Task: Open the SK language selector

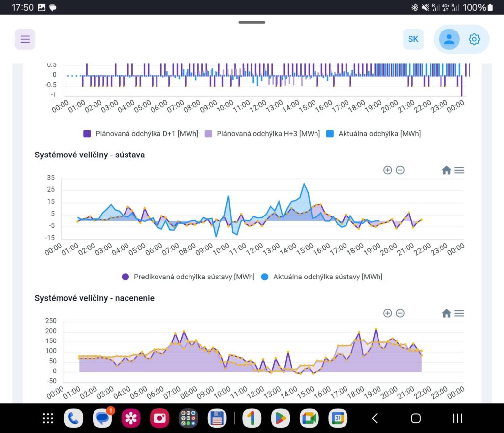Action: (x=413, y=39)
